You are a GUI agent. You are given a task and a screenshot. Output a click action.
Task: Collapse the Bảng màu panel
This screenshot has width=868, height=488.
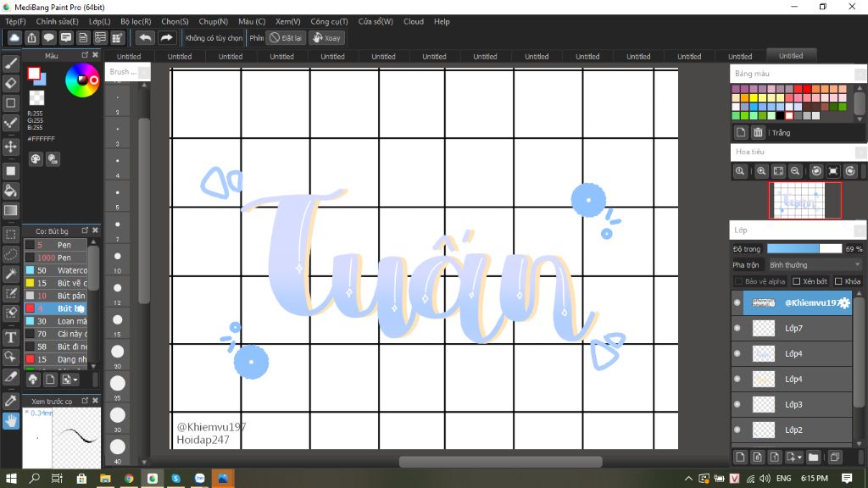(860, 74)
